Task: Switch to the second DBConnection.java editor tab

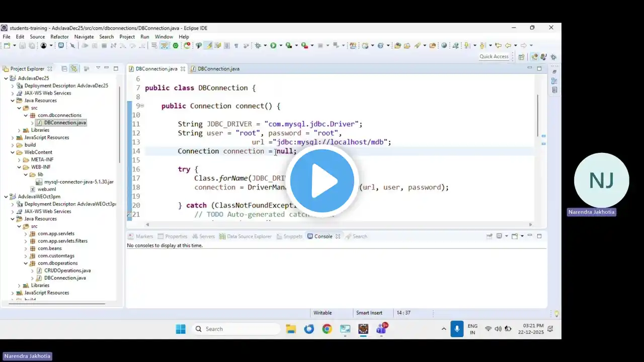Action: pyautogui.click(x=215, y=68)
